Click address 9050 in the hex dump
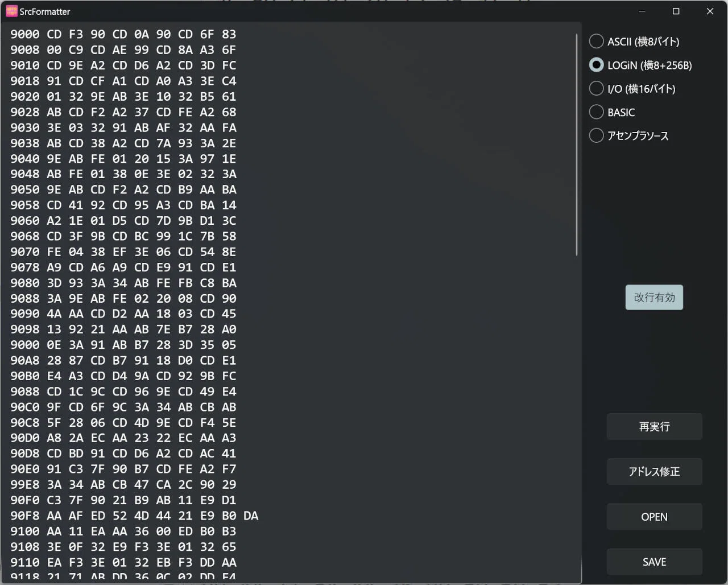728x585 pixels. [25, 189]
